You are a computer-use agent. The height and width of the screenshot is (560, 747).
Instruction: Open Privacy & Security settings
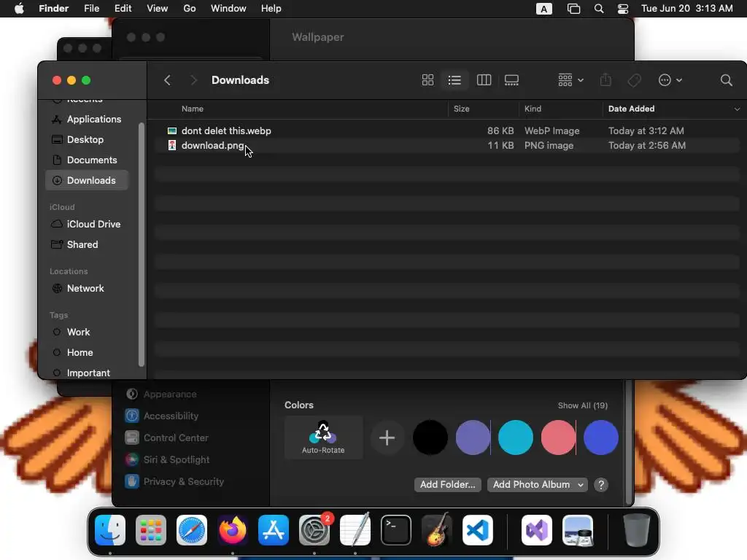(174, 481)
